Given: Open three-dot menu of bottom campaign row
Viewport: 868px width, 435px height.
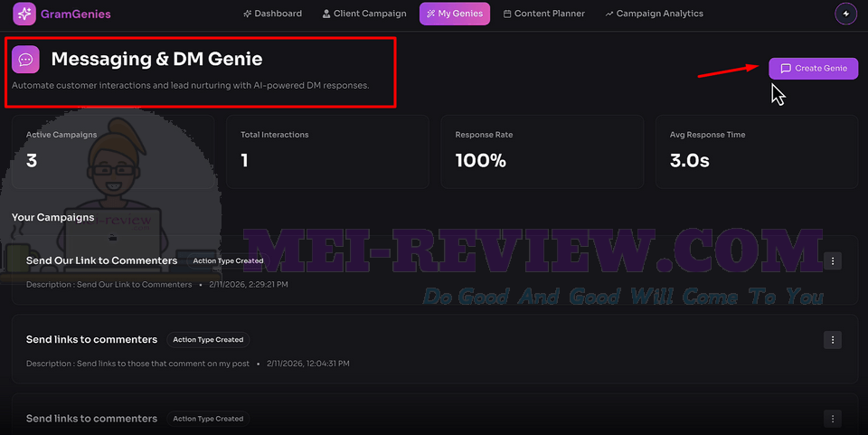Looking at the screenshot, I should coord(833,419).
